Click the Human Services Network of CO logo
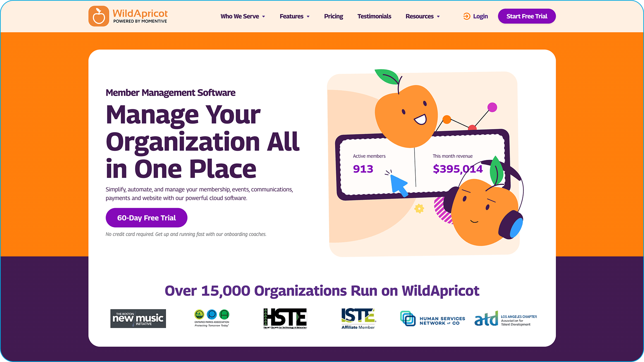Viewport: 644px width, 362px height. coord(433,318)
